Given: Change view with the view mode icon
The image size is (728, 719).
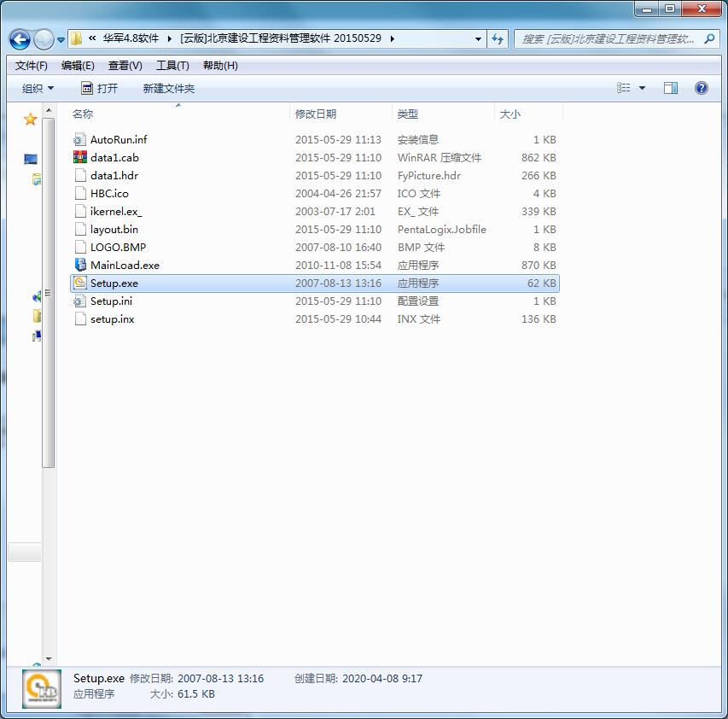Looking at the screenshot, I should pos(623,88).
